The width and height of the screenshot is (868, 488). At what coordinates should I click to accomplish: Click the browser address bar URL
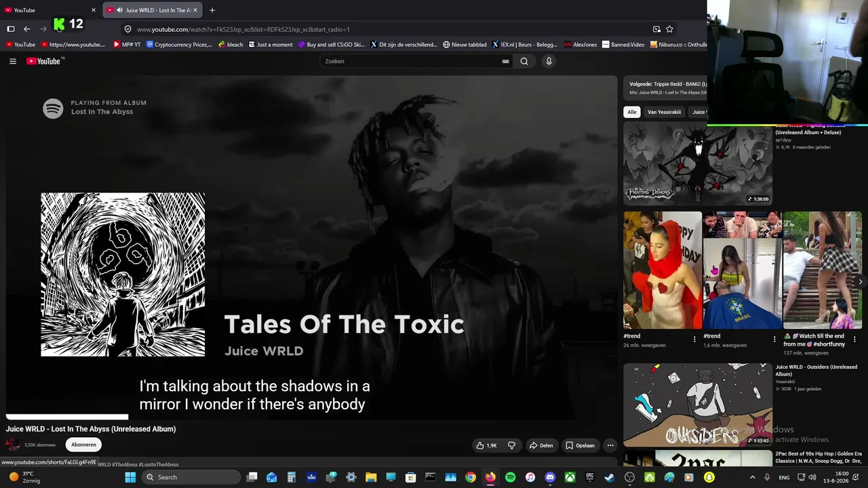(243, 29)
